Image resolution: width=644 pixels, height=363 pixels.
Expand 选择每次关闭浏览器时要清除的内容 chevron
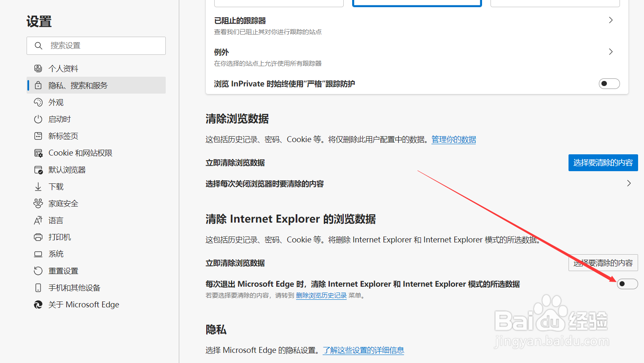click(x=629, y=183)
